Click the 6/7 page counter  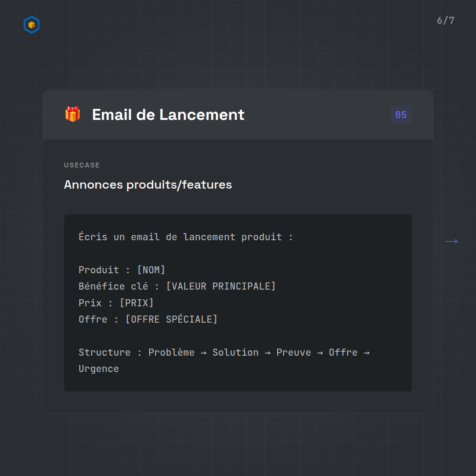click(445, 21)
